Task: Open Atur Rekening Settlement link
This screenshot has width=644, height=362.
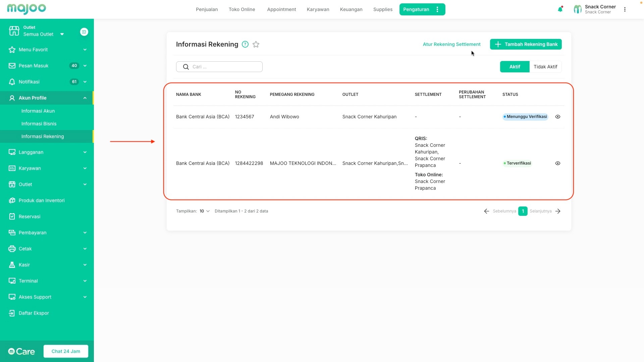Action: coord(451,44)
